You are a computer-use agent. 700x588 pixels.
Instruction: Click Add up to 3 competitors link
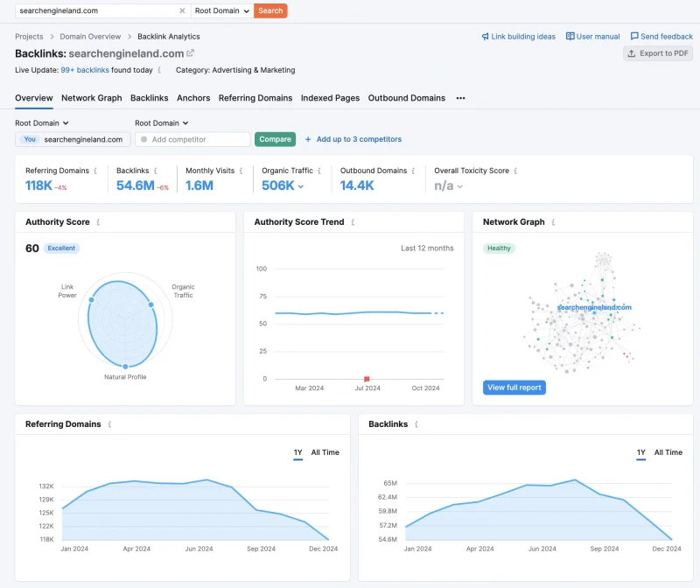pyautogui.click(x=359, y=139)
